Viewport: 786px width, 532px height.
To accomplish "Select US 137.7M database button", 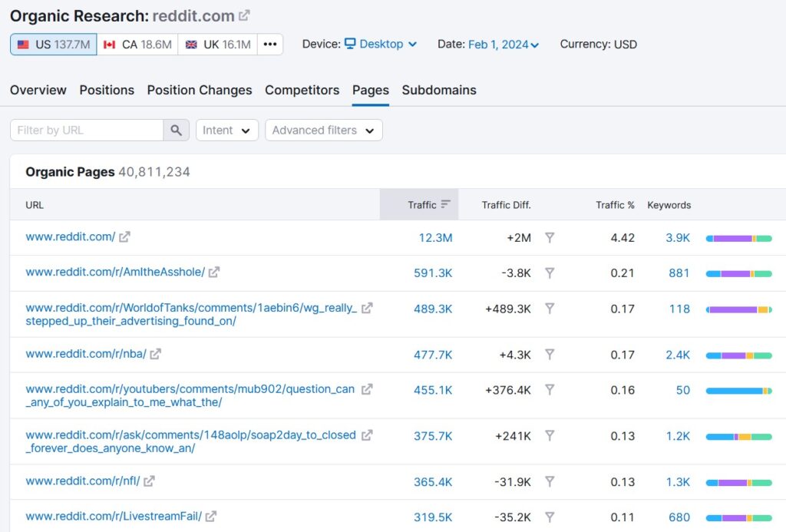I will [x=54, y=44].
